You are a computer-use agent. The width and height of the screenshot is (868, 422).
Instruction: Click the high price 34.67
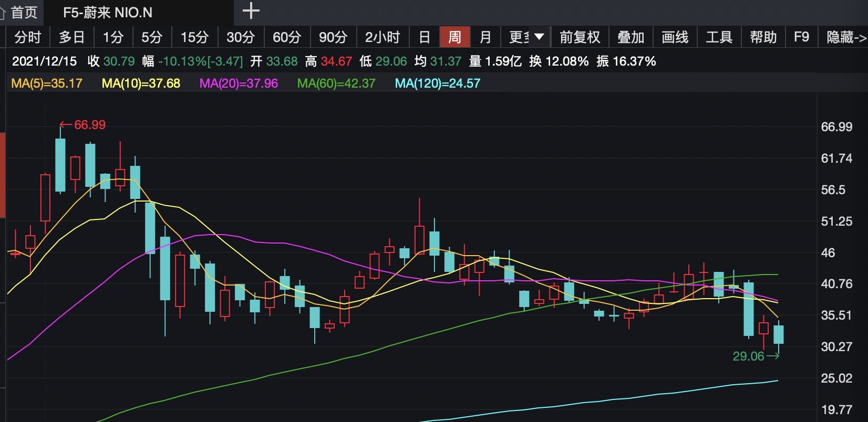pos(336,61)
